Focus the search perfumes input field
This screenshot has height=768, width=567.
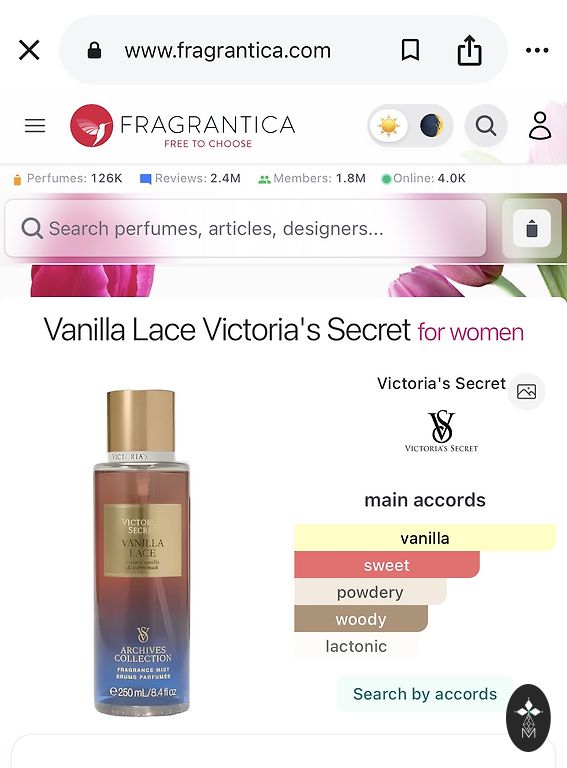tap(245, 228)
